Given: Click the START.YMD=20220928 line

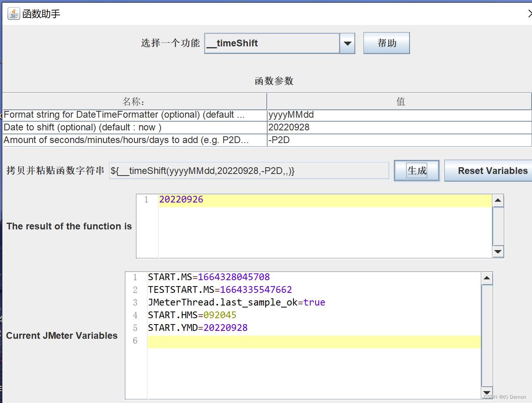Looking at the screenshot, I should pyautogui.click(x=198, y=328).
